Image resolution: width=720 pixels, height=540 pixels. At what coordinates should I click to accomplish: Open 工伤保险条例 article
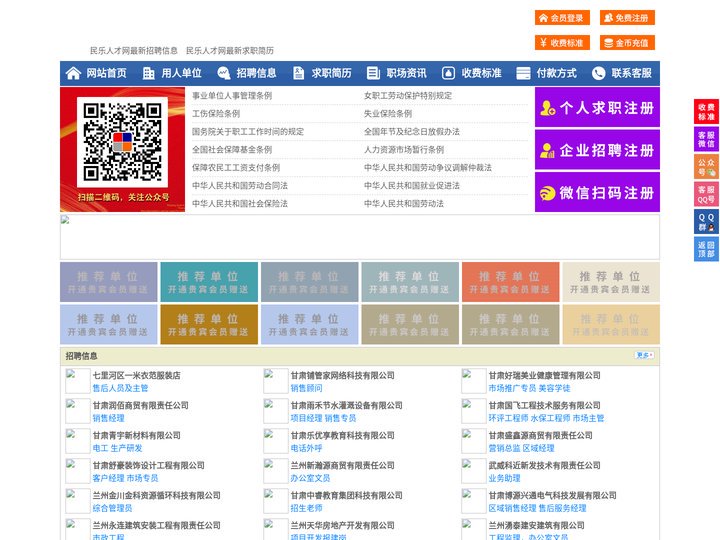click(x=216, y=113)
